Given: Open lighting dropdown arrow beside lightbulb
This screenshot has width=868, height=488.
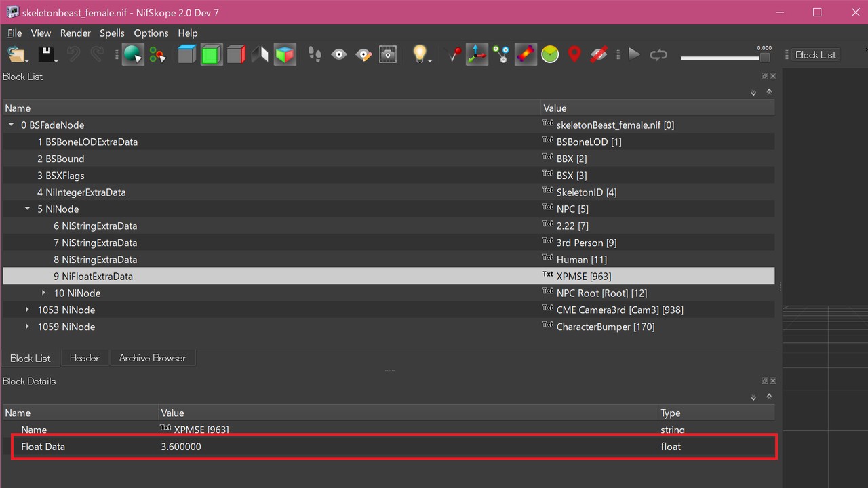Looking at the screenshot, I should [430, 61].
